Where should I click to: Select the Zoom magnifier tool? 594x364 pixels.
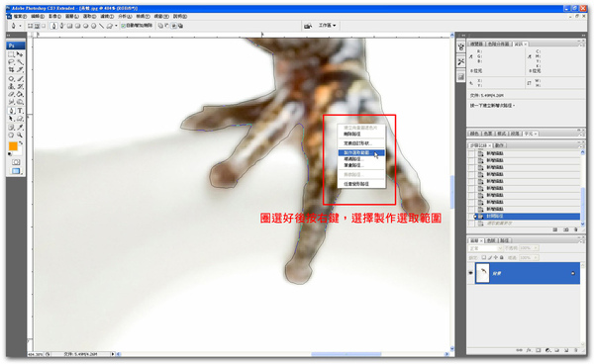click(20, 135)
